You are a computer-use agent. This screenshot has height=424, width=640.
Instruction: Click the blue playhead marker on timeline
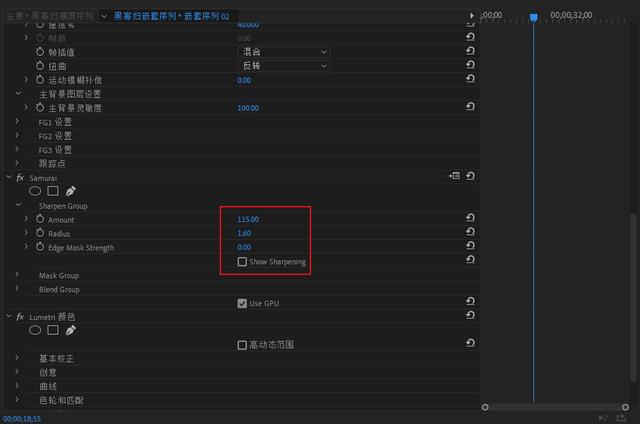pyautogui.click(x=533, y=17)
